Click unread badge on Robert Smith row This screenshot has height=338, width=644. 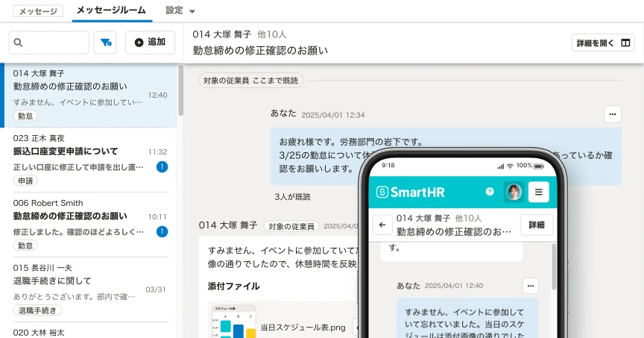(x=162, y=231)
